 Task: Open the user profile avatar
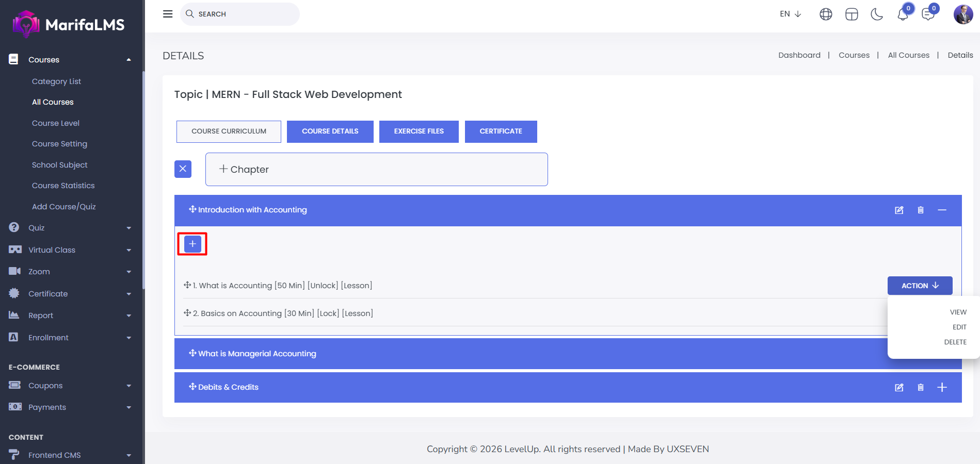point(962,14)
